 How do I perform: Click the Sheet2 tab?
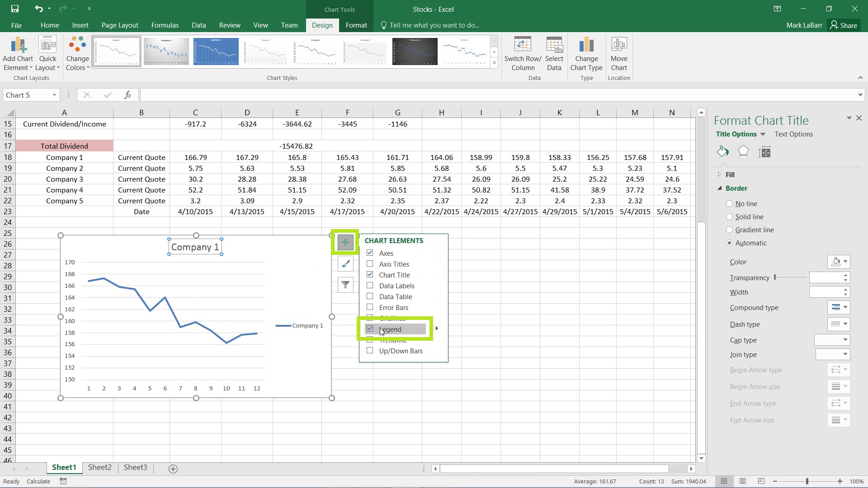99,467
